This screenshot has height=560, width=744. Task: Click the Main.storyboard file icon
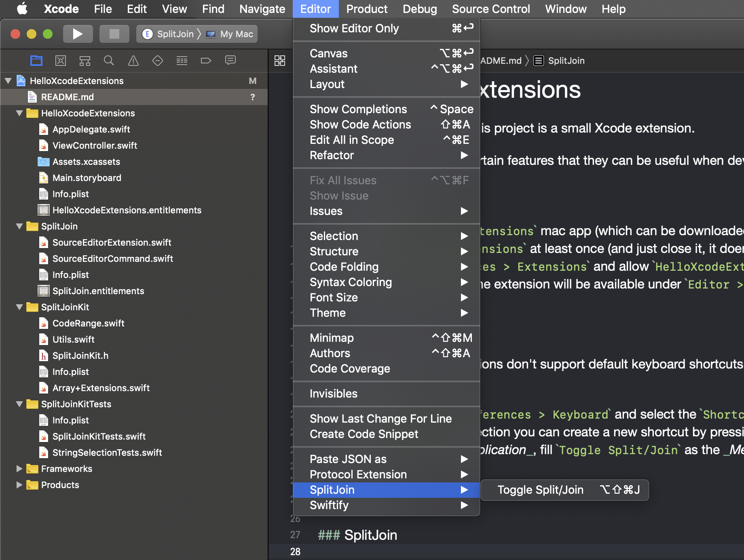pyautogui.click(x=44, y=178)
